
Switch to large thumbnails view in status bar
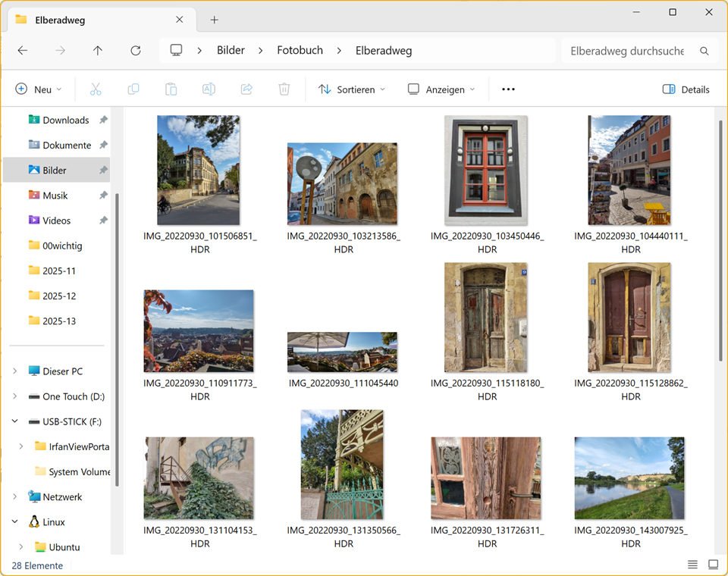click(x=713, y=565)
